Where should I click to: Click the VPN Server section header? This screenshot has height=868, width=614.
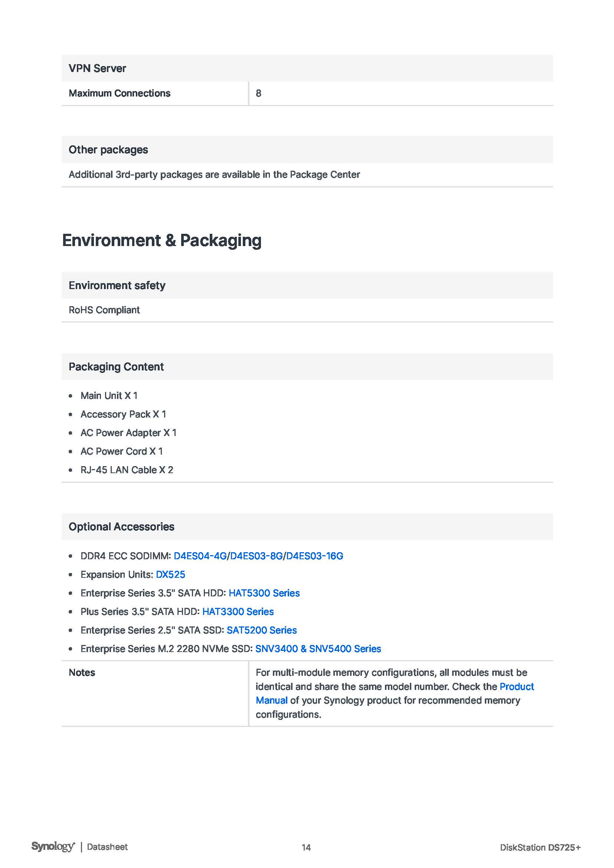[98, 68]
